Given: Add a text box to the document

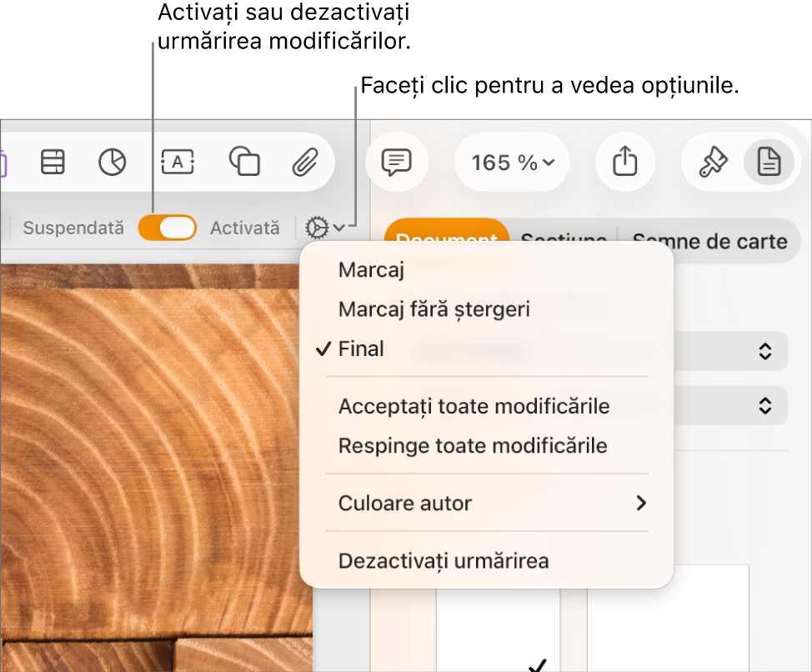Looking at the screenshot, I should click(x=178, y=162).
